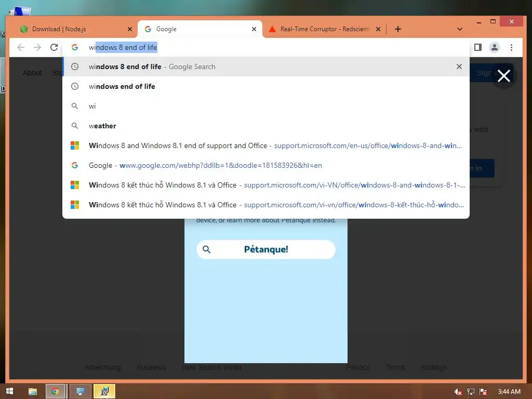Select the Google tab
Viewport: 532px width, 399px height.
(200, 29)
